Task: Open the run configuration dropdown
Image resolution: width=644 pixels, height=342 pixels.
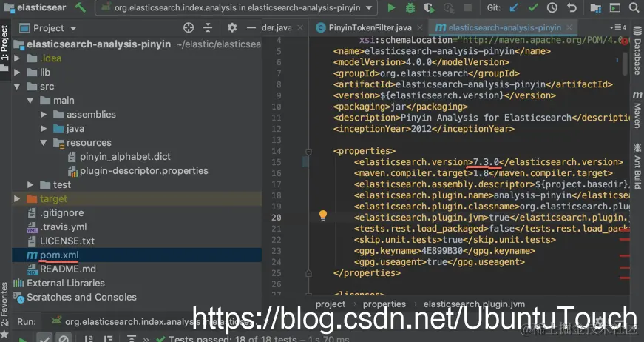Action: pyautogui.click(x=236, y=8)
